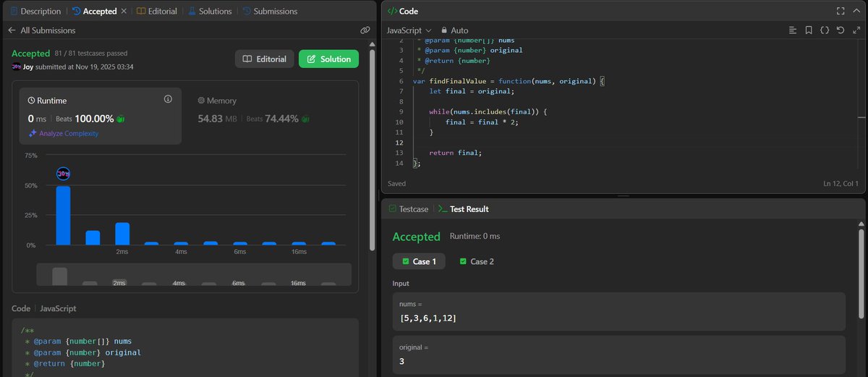Click the curly braces format code icon

coord(825,30)
